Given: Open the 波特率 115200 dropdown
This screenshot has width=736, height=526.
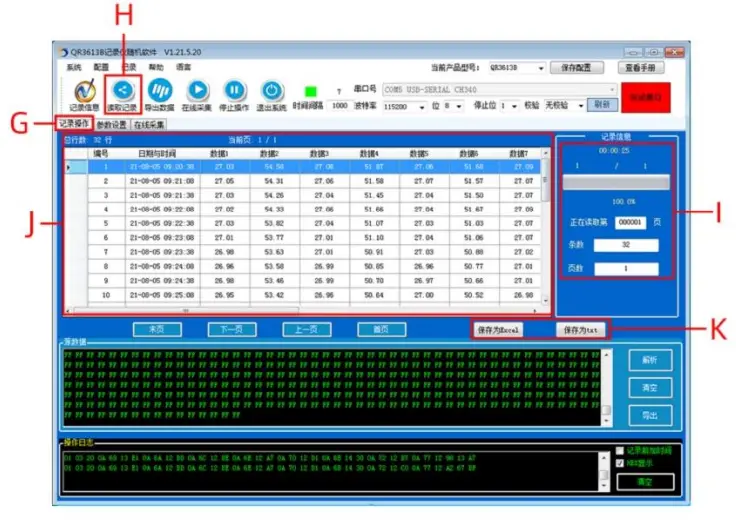Looking at the screenshot, I should (405, 107).
